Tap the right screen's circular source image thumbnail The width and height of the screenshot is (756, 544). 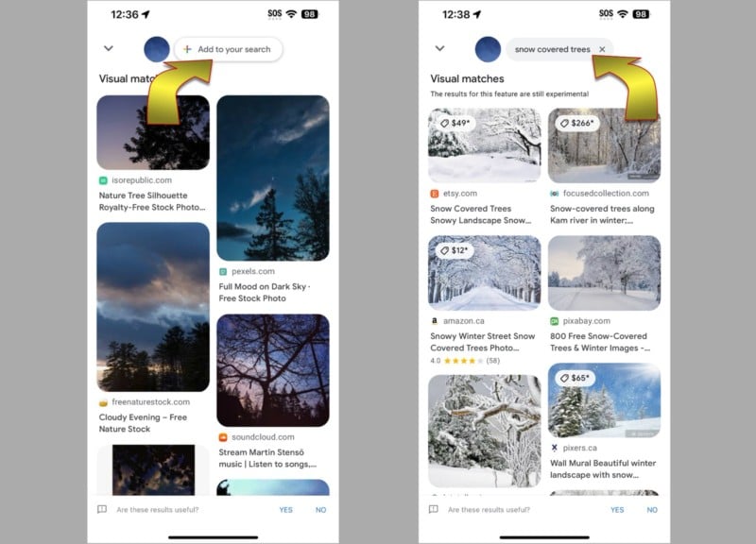coord(488,49)
